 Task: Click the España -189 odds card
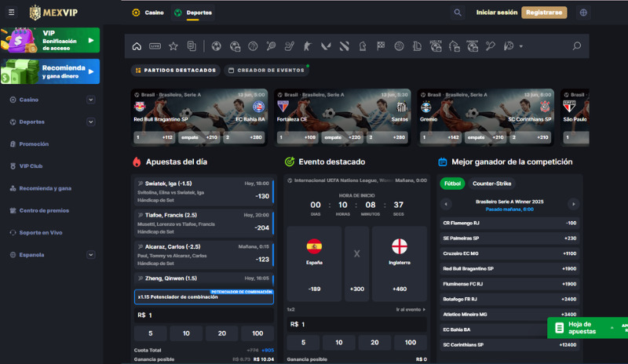[x=314, y=264]
